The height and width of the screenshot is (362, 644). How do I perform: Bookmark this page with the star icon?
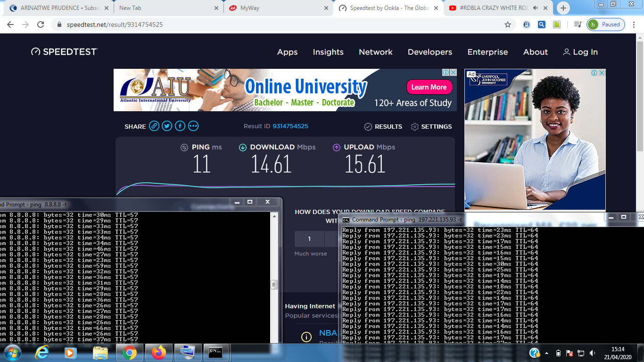click(508, 25)
